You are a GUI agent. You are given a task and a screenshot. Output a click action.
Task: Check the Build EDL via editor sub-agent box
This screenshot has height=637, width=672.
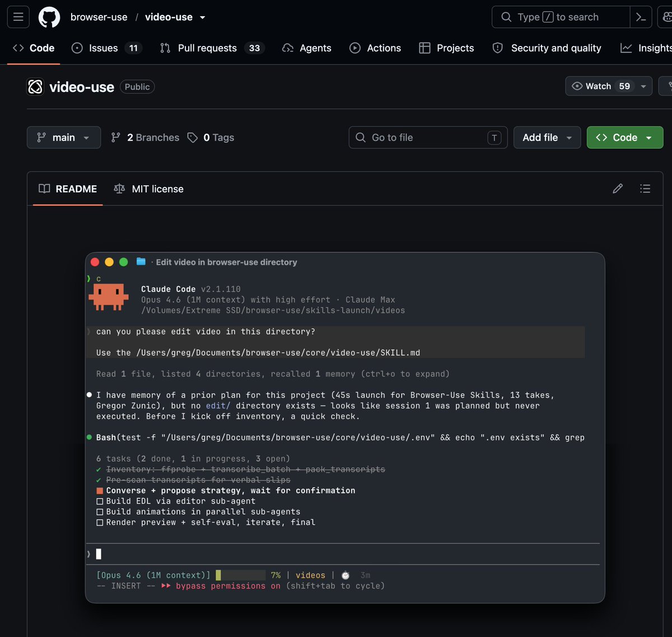[x=100, y=501]
